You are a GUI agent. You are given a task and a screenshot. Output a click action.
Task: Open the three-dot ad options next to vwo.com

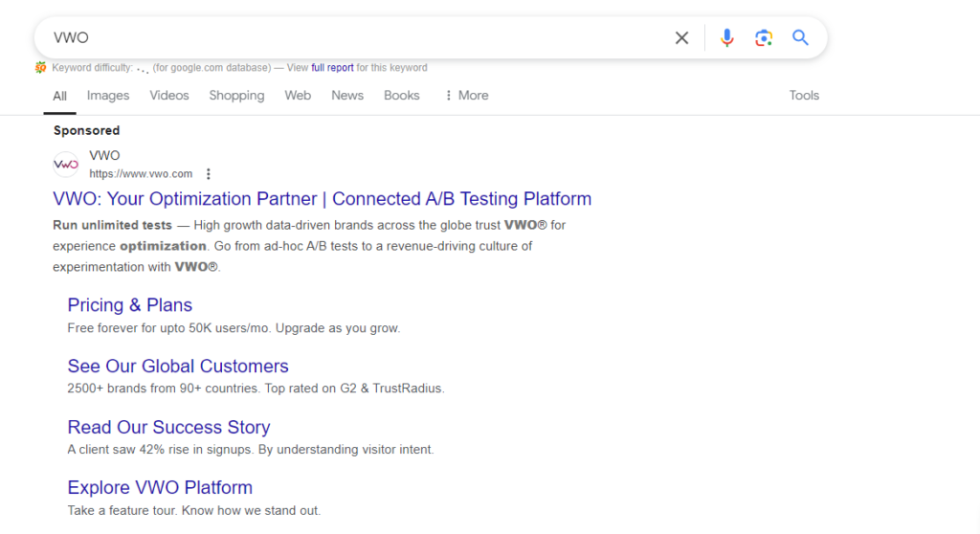coord(208,174)
